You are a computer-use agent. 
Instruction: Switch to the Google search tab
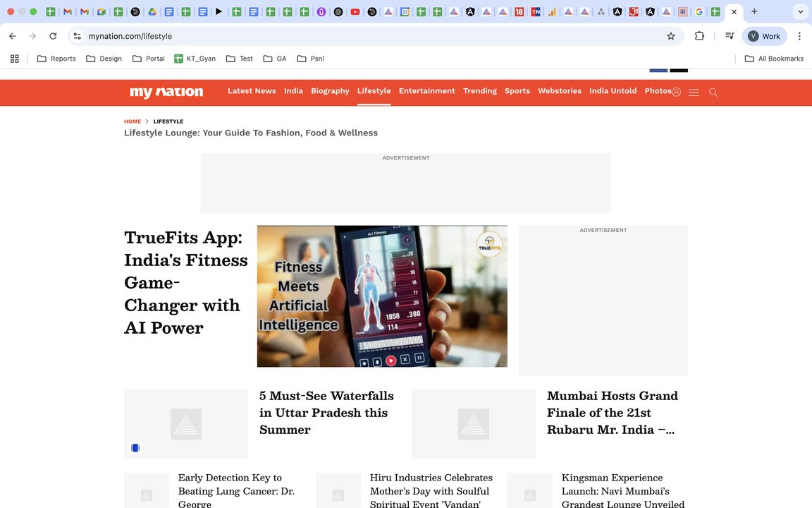point(699,11)
